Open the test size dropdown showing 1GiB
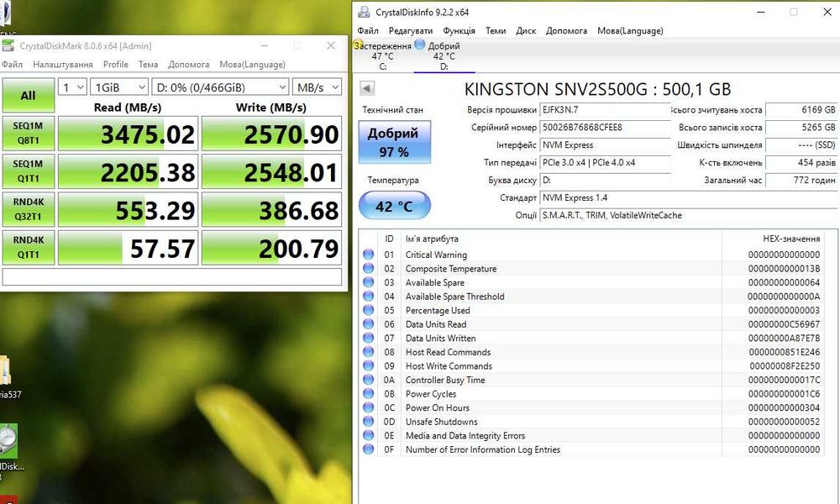The image size is (840, 504). click(x=119, y=87)
